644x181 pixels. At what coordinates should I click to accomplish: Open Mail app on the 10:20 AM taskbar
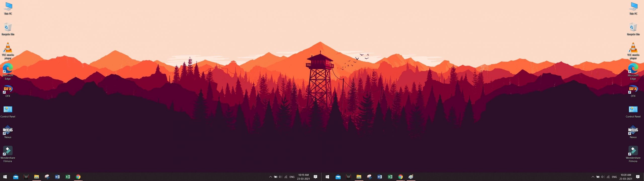[x=338, y=177]
